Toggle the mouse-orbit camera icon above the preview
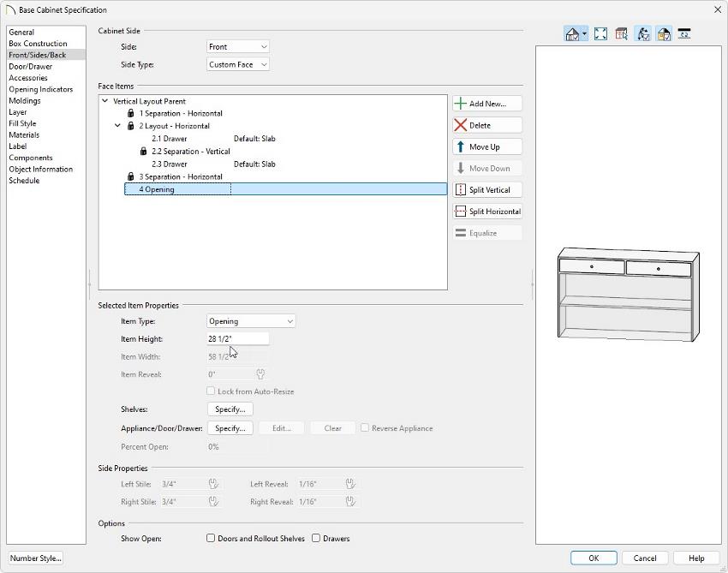 pos(643,34)
